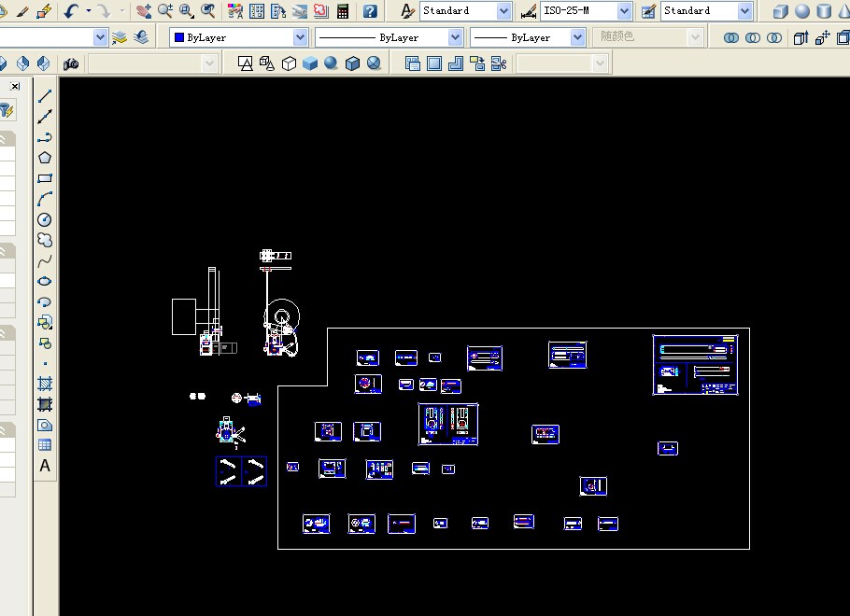Open the Dimension Style manager icon
Screen dimensions: 850x616
point(528,11)
